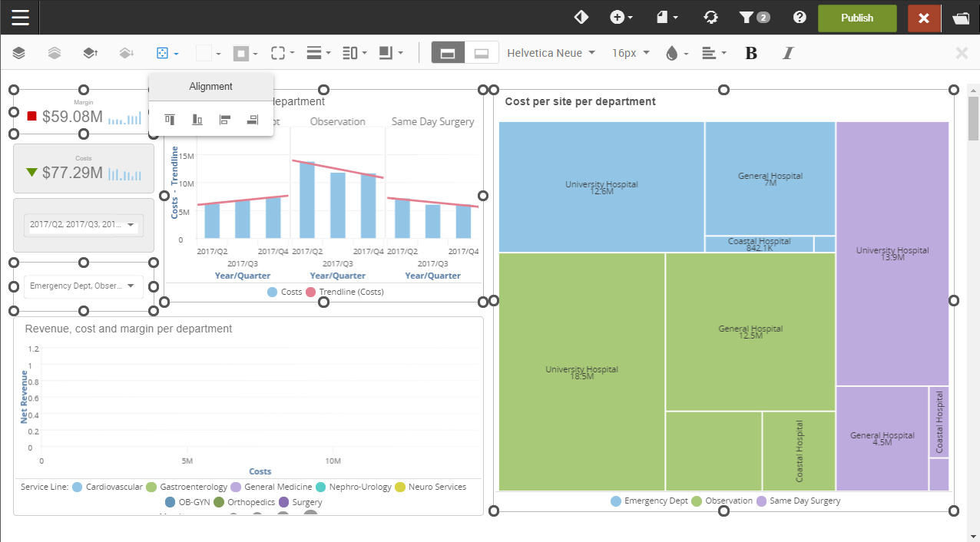The image size is (980, 542).
Task: Expand the 2017/Q2 quarter filter dropdown
Action: [x=82, y=225]
